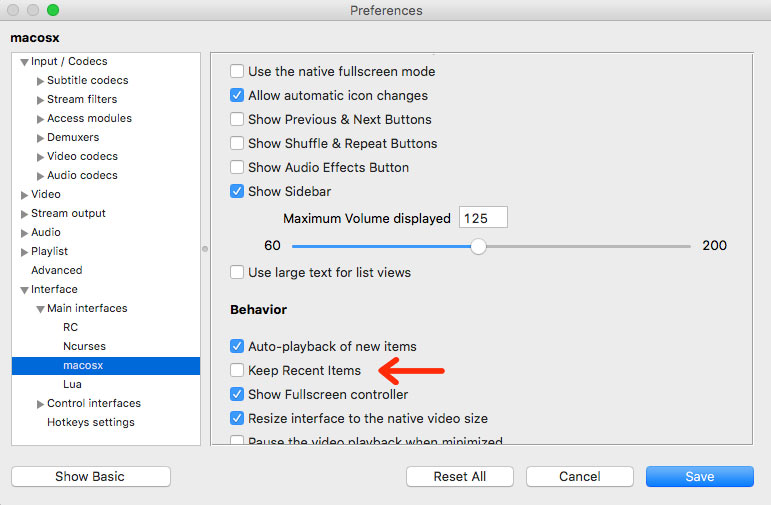Collapse the Main interfaces node
Image resolution: width=771 pixels, height=505 pixels.
tap(40, 309)
